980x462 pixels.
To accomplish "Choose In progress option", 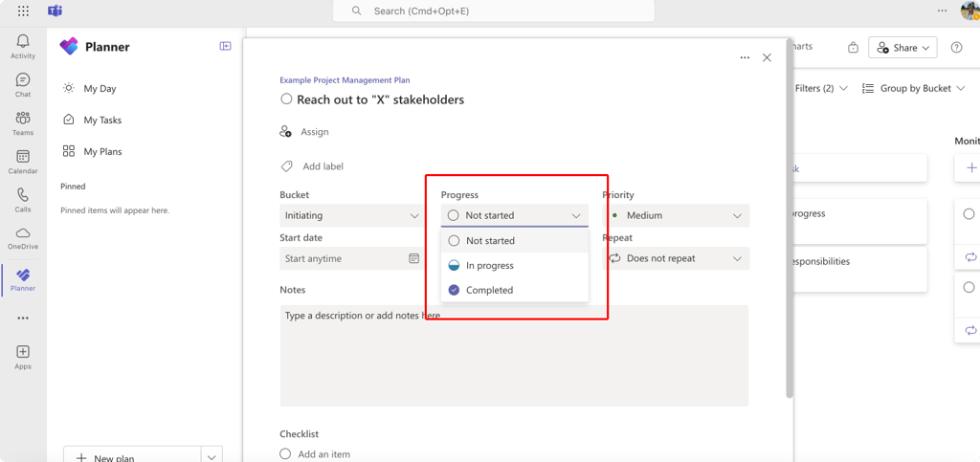I will (514, 265).
